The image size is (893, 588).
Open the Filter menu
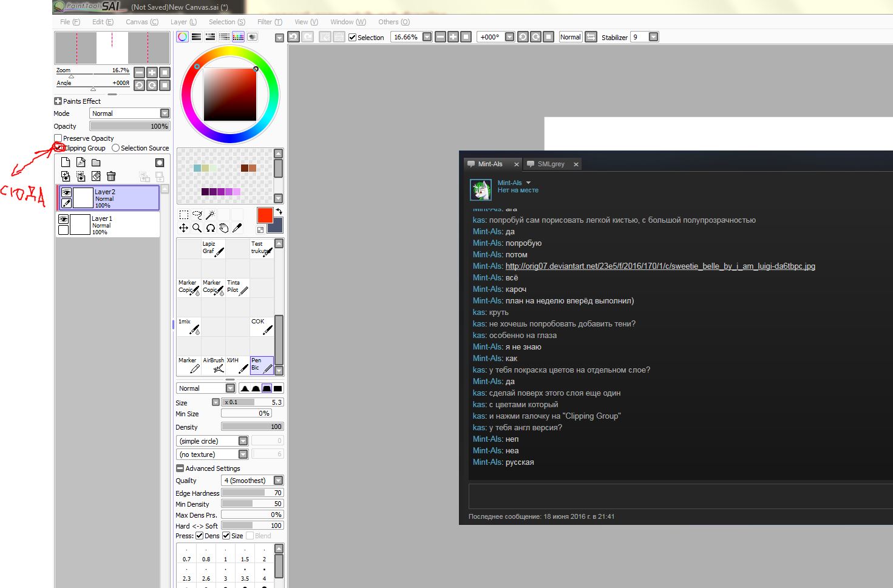[270, 22]
